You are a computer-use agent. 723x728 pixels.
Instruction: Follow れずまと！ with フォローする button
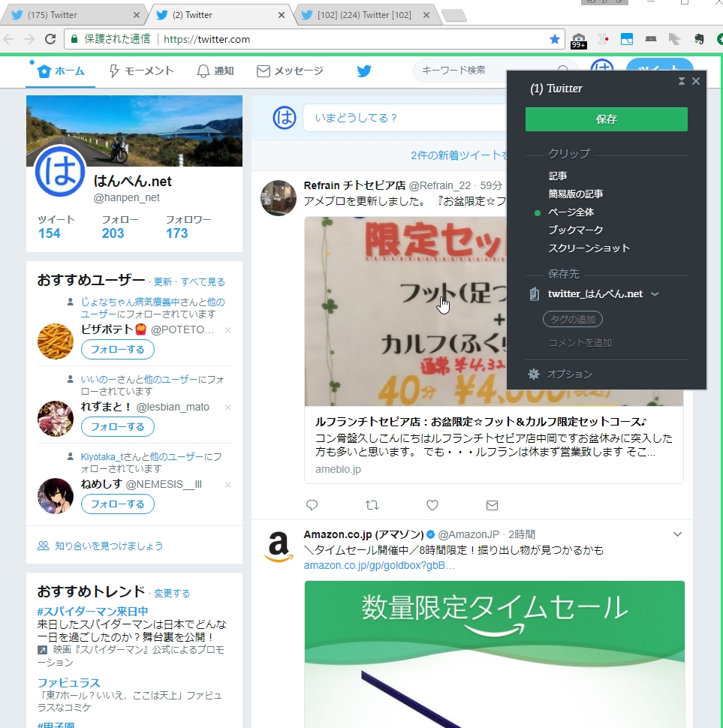tap(117, 427)
